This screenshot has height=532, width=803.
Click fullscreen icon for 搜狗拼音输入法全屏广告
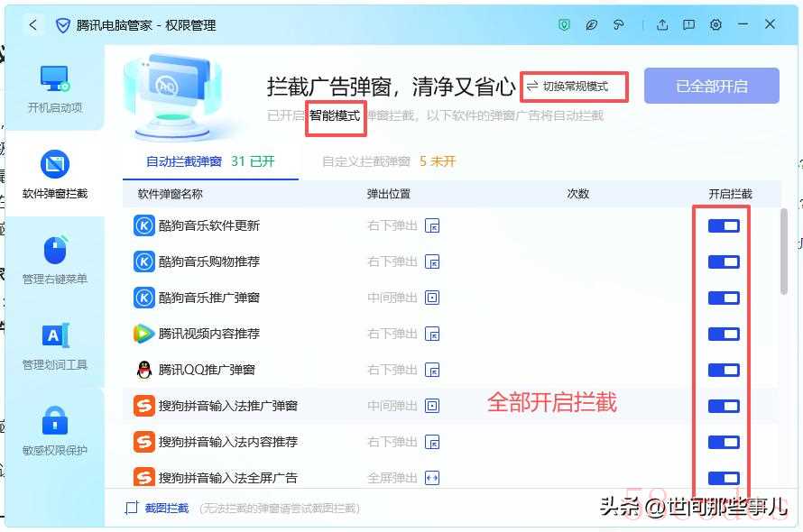(x=432, y=478)
